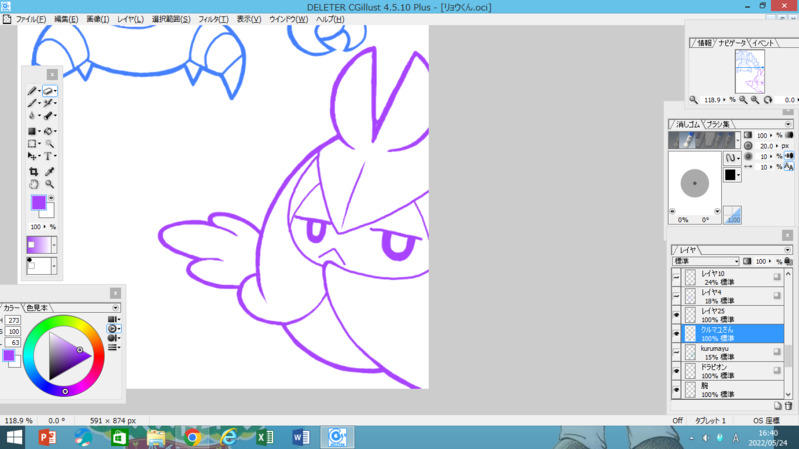
Task: Open the black brush color dropdown
Action: point(732,175)
